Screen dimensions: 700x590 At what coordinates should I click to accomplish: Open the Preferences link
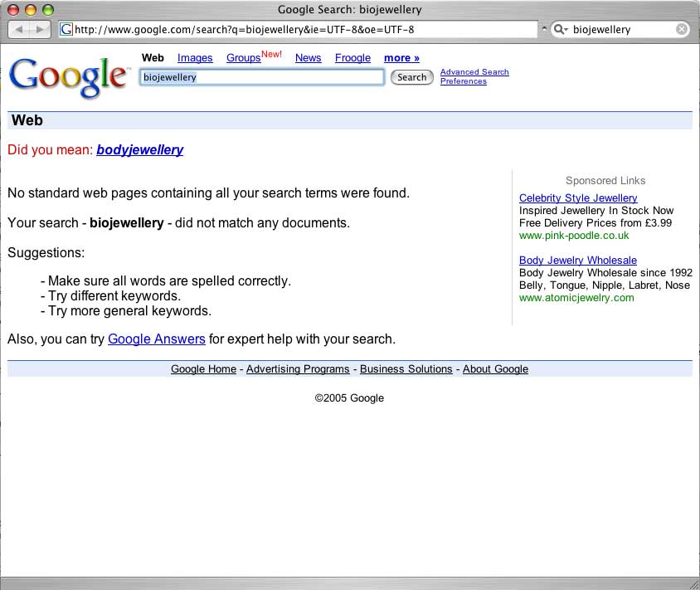coord(464,80)
